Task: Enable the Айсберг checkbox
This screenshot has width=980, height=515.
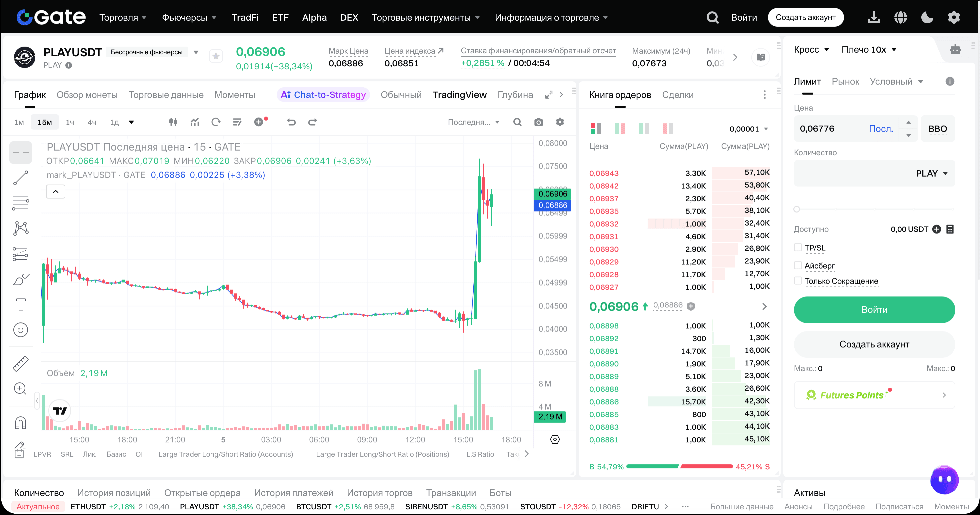Action: coord(798,265)
